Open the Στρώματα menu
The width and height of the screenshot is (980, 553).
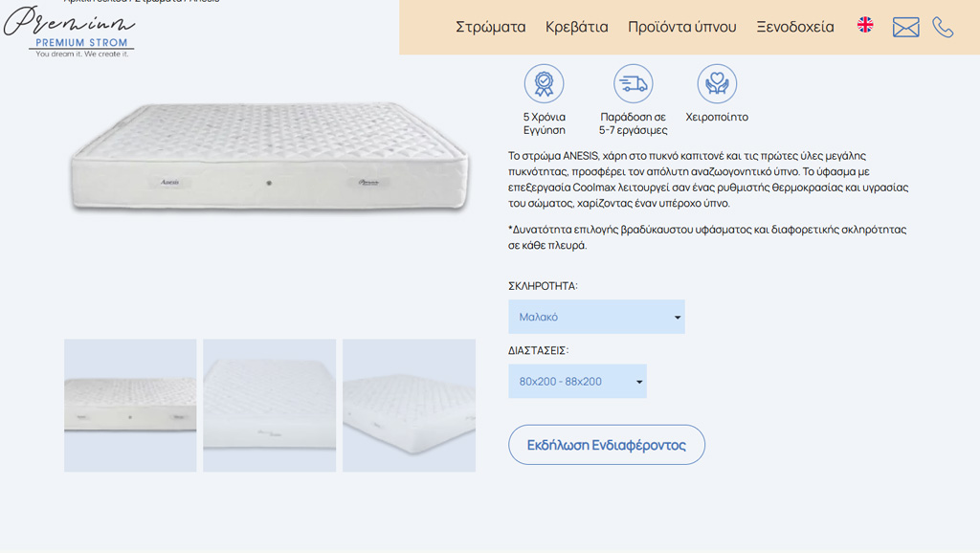(x=491, y=27)
